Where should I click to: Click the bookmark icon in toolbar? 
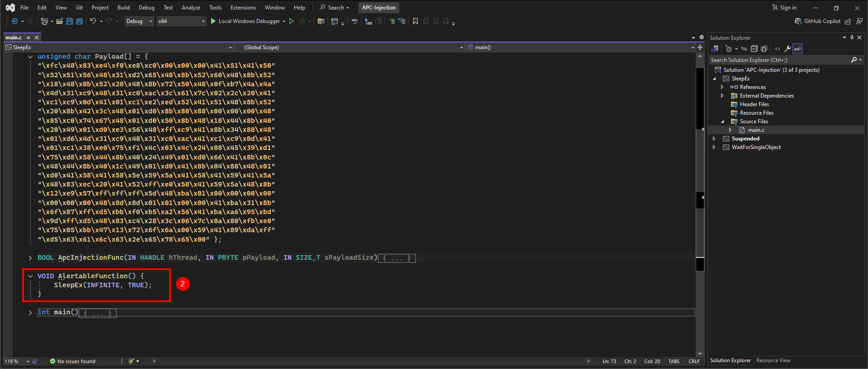tap(415, 21)
